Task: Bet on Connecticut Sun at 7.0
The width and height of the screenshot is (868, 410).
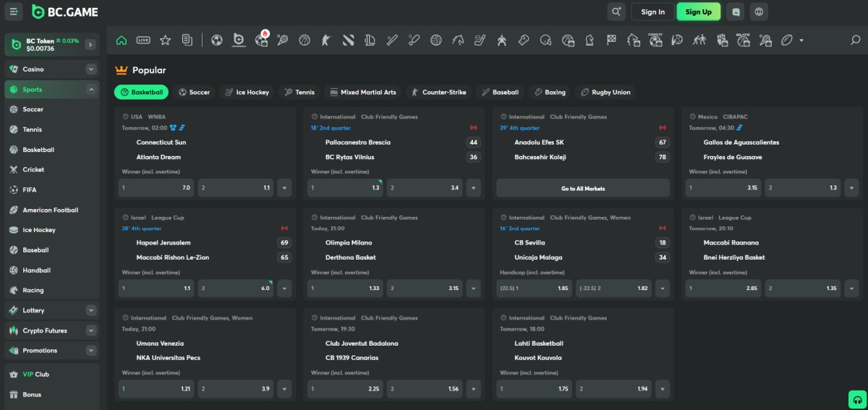Action: click(156, 188)
